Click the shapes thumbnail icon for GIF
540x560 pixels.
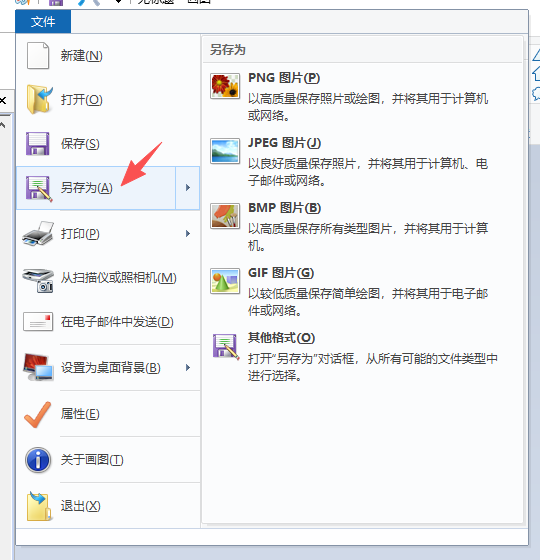(225, 281)
